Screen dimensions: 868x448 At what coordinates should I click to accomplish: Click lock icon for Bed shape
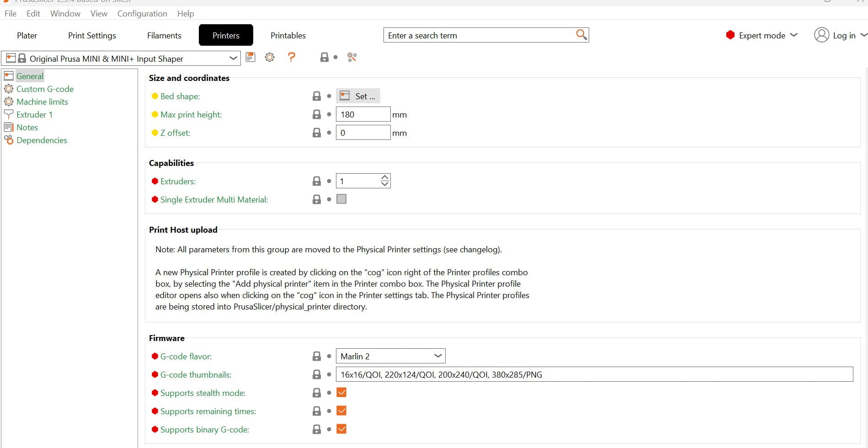[x=316, y=96]
